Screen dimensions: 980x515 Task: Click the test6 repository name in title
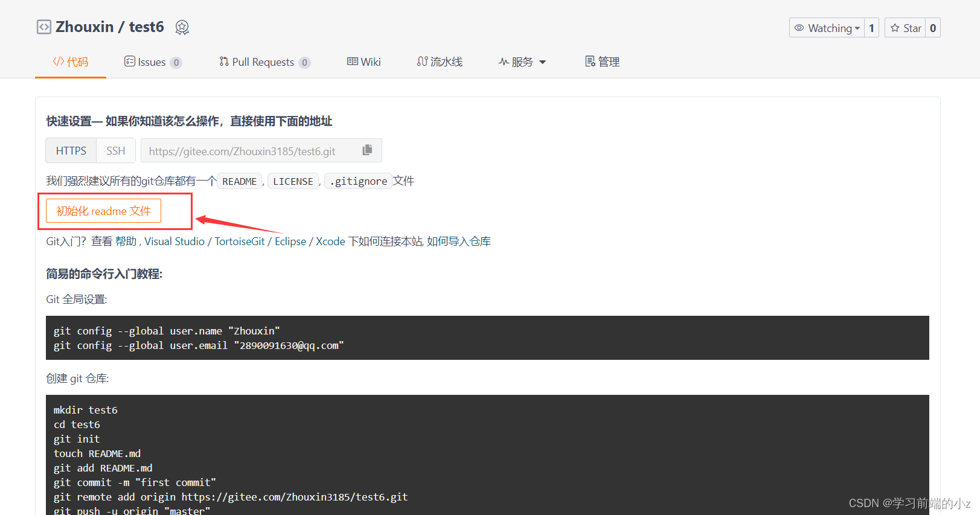click(146, 27)
